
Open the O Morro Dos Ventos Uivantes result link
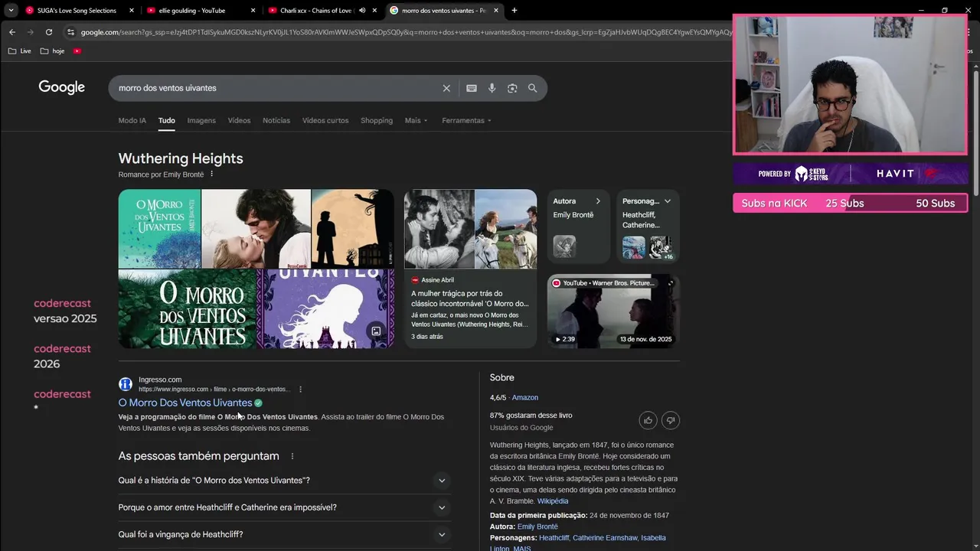point(185,403)
